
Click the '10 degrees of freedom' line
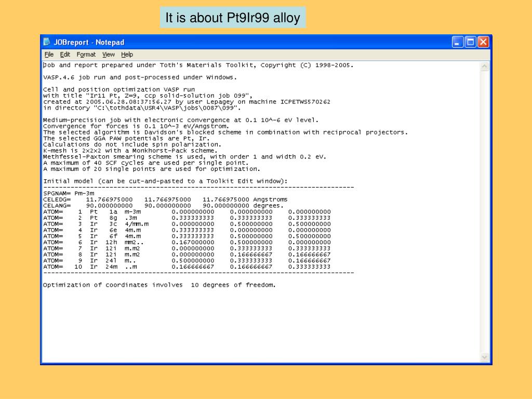pyautogui.click(x=159, y=285)
